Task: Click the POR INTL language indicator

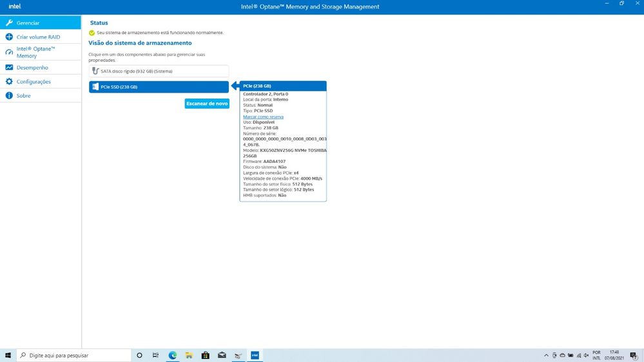Action: tap(596, 355)
